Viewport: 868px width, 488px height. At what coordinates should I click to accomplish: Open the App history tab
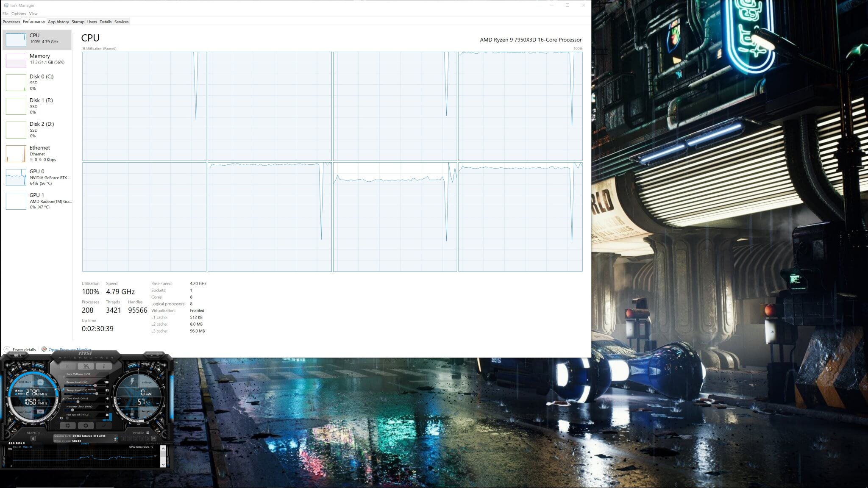tap(58, 22)
